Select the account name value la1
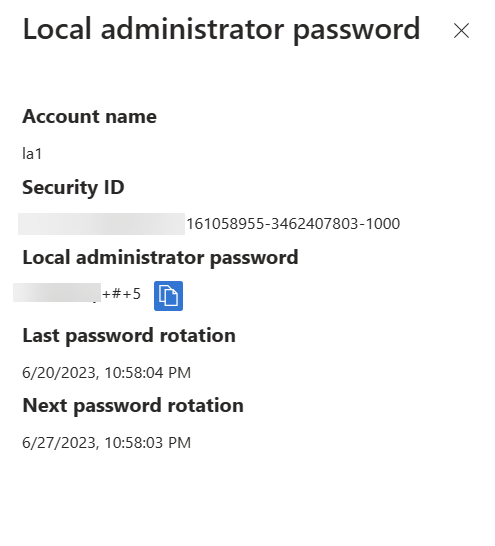The height and width of the screenshot is (546, 495). 32,154
